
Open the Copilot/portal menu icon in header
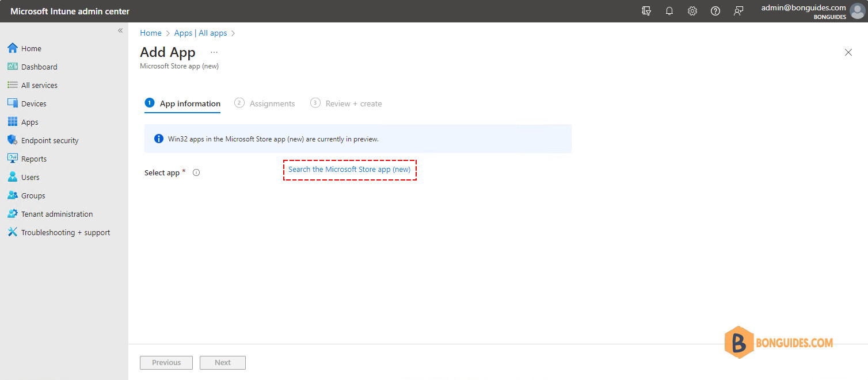click(646, 11)
